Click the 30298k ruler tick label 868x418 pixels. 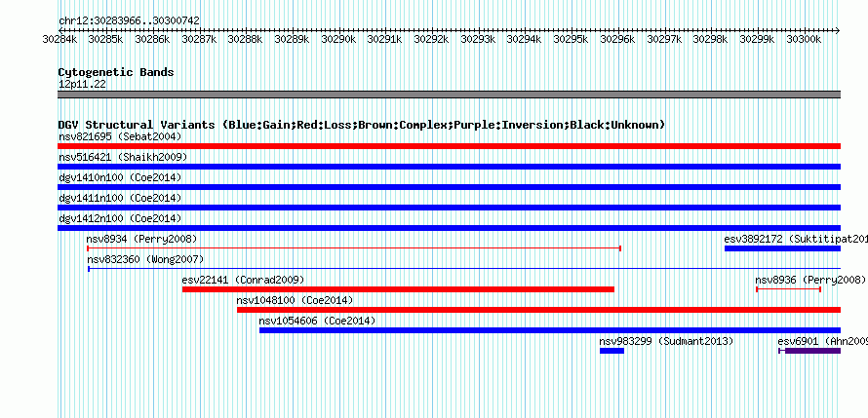(x=711, y=39)
